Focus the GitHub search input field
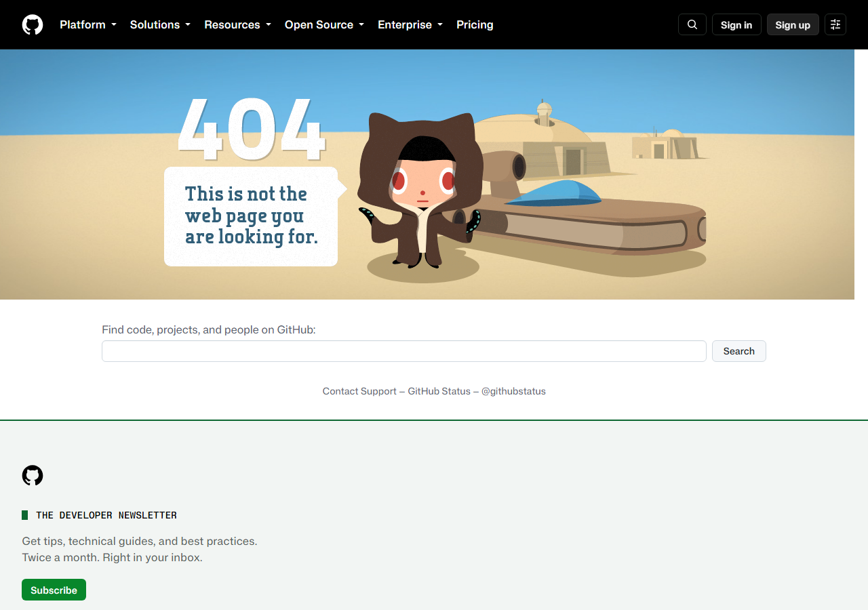The image size is (868, 610). pyautogui.click(x=404, y=351)
